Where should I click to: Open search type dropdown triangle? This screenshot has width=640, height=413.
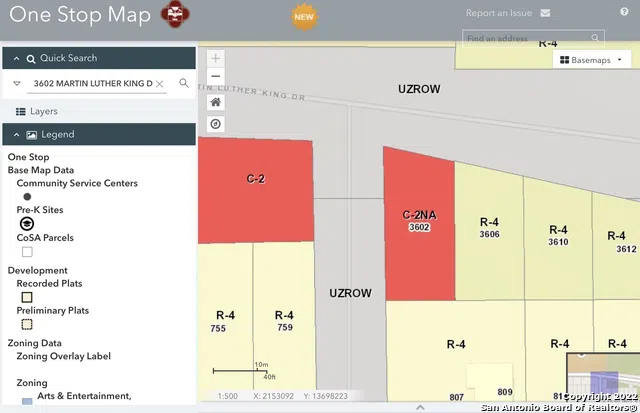pyautogui.click(x=17, y=84)
